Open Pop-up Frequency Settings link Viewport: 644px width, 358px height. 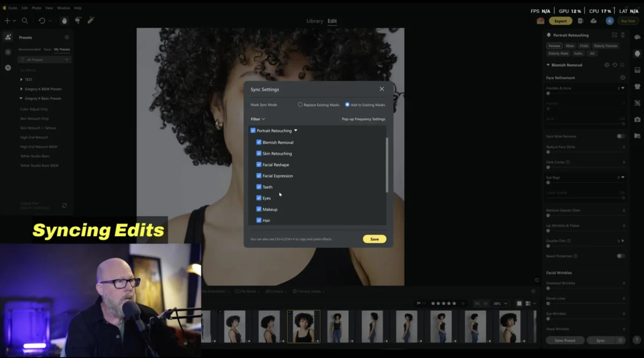click(x=363, y=119)
